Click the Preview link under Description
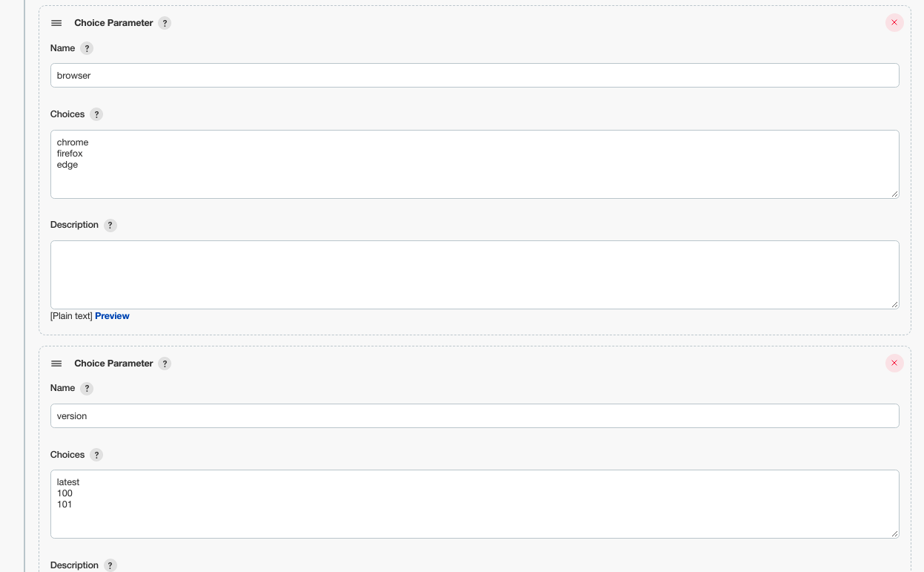This screenshot has height=572, width=924. click(x=112, y=316)
